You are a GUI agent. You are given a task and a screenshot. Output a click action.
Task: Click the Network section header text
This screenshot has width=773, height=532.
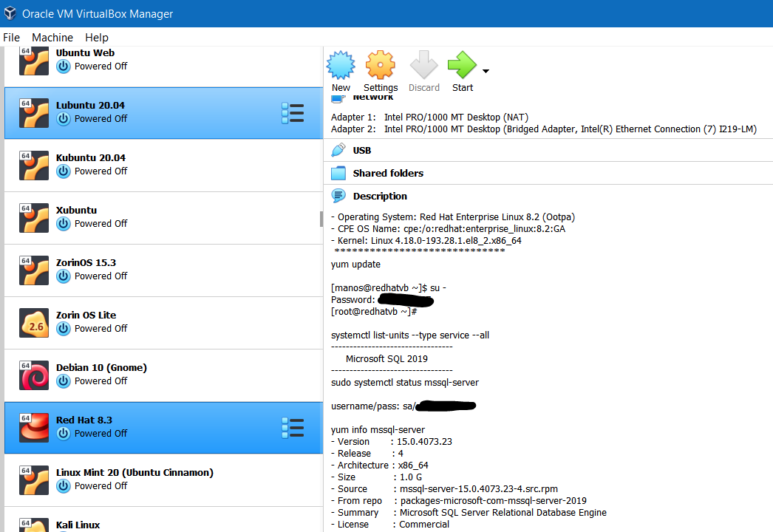372,98
